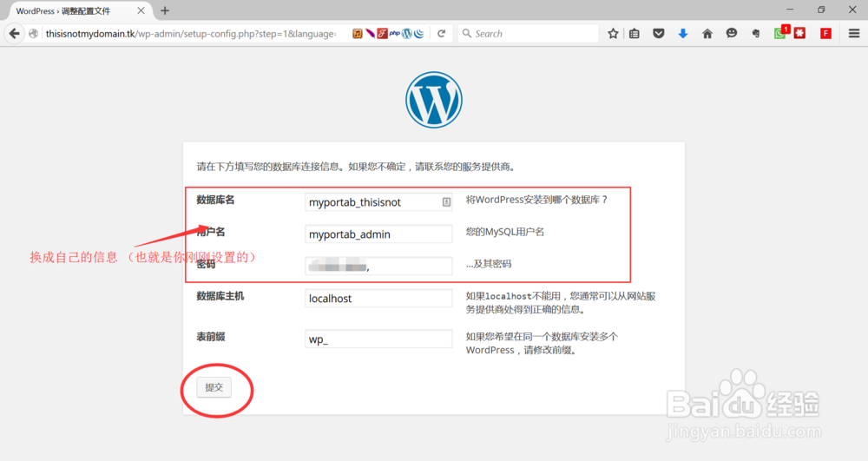Focus the 表前缀 wp_ field
This screenshot has width=868, height=461.
click(x=378, y=339)
